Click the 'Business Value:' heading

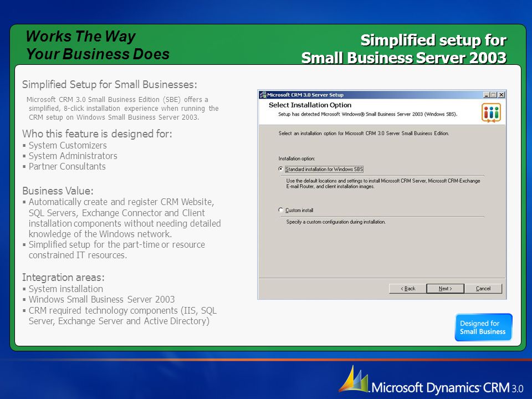point(58,191)
